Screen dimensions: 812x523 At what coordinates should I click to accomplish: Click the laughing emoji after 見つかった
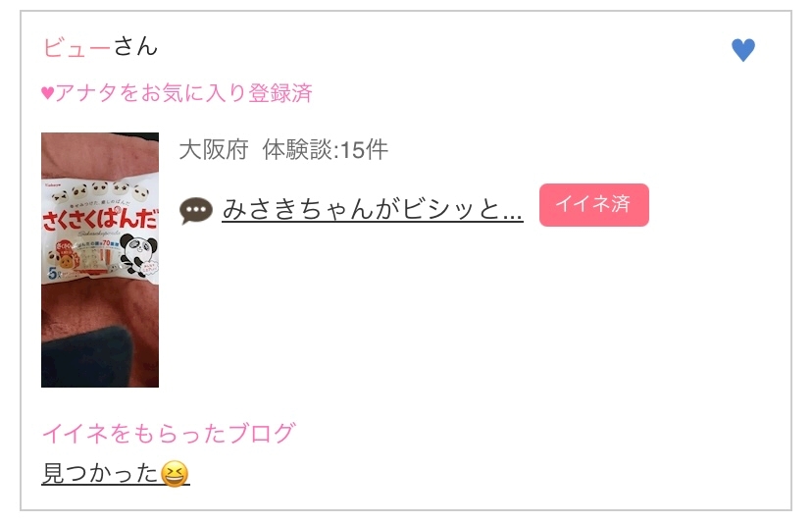(175, 474)
